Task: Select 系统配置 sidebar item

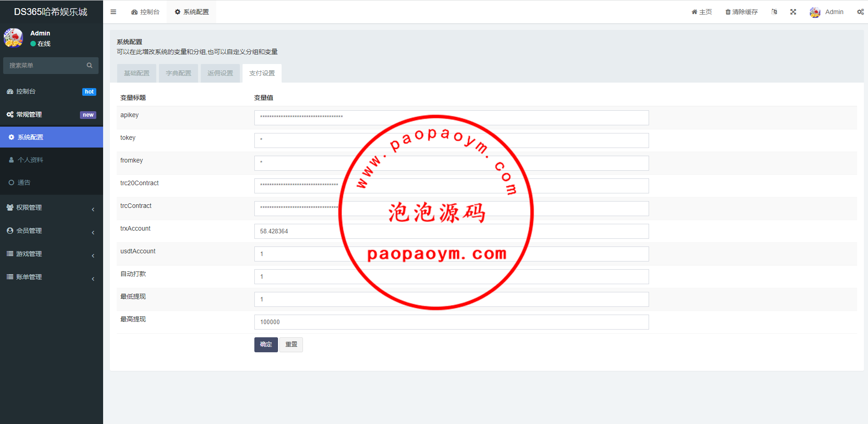Action: click(51, 137)
